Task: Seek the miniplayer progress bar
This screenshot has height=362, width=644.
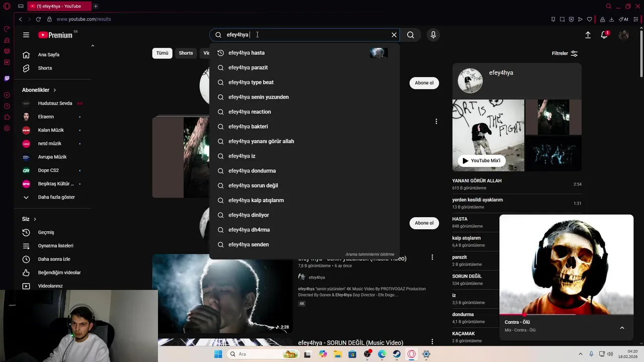Action: point(567,315)
